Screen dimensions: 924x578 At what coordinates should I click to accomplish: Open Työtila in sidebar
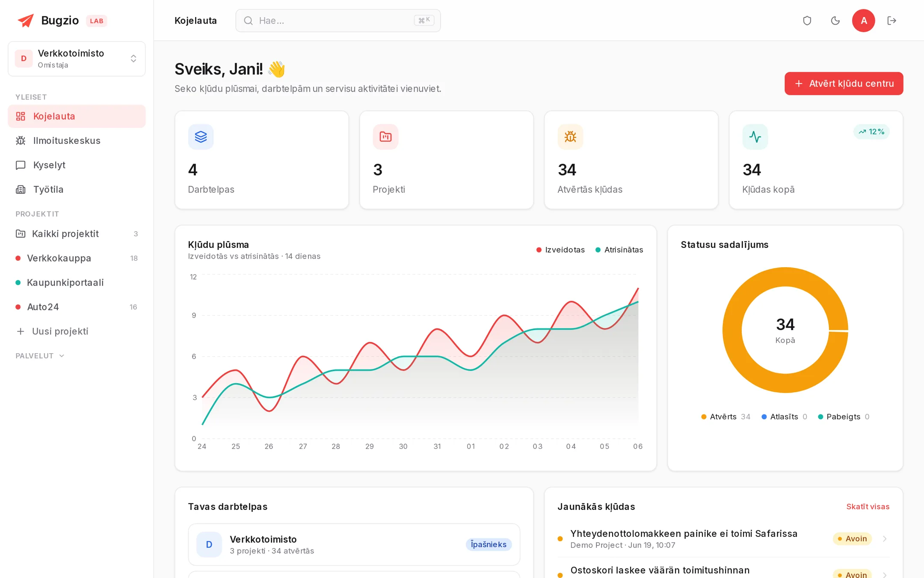77,189
